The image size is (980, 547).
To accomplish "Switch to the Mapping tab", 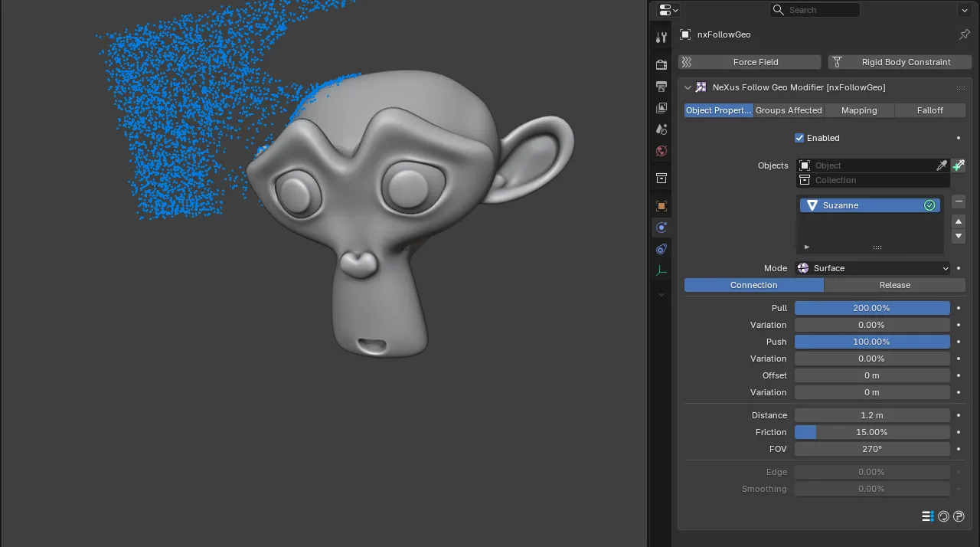I will (859, 110).
